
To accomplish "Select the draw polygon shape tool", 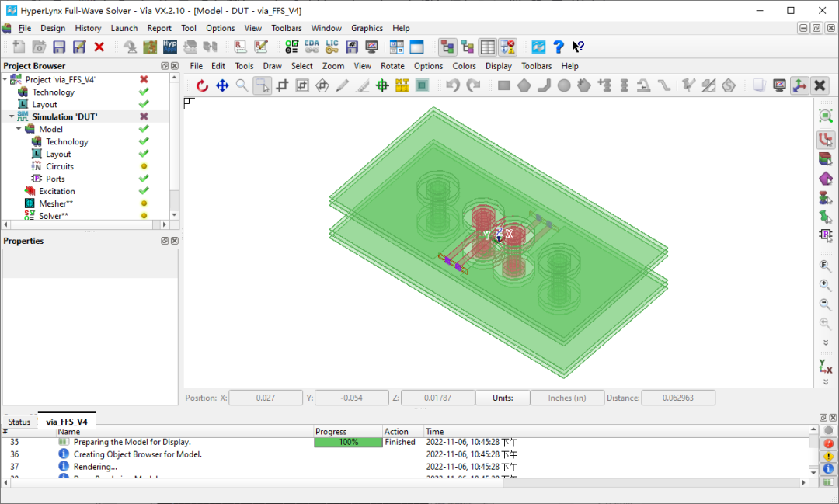I will click(x=524, y=85).
